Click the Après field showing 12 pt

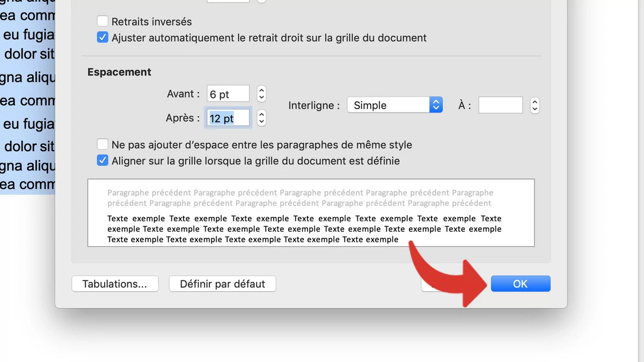point(228,119)
